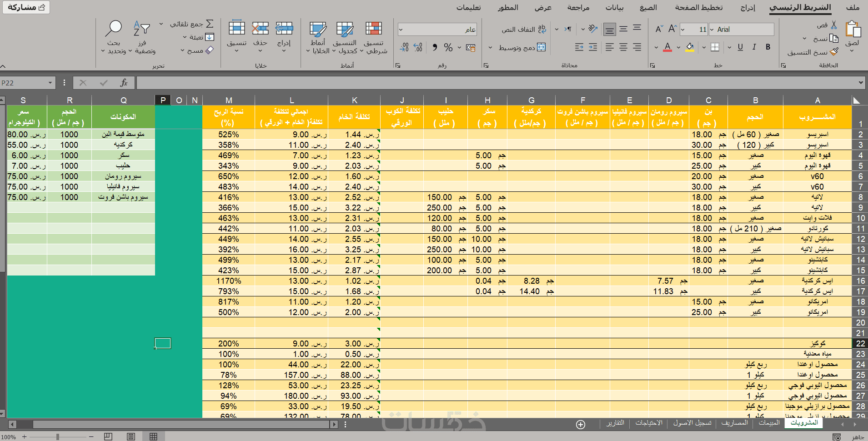The width and height of the screenshot is (868, 441).
Task: Click the Insert Function fx icon
Action: click(x=124, y=83)
